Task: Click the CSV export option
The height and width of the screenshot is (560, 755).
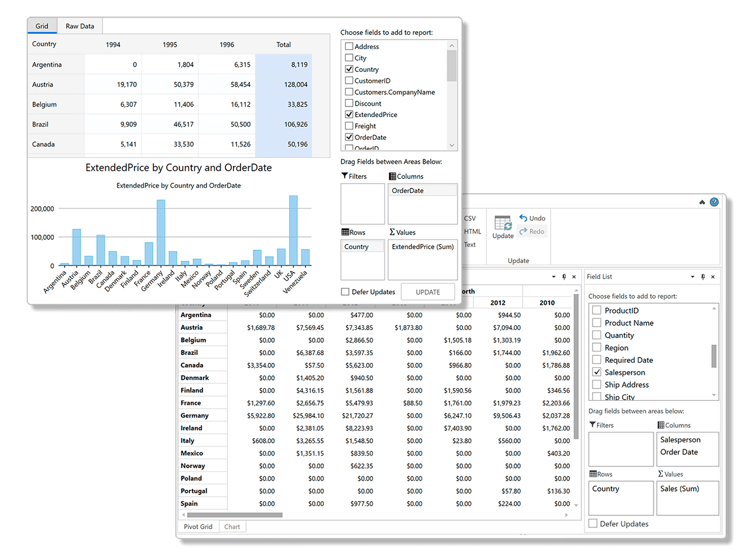Action: [x=470, y=218]
